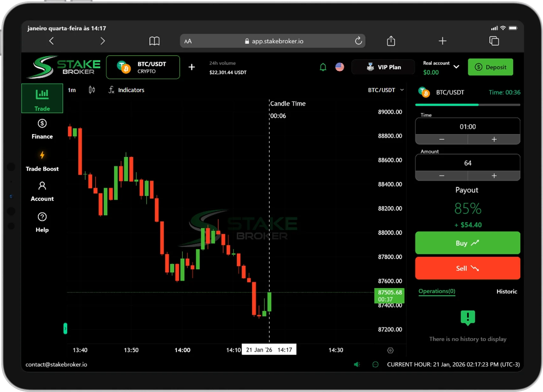Screen dimensions: 543x392
Task: Show all Safari tabs overview
Action: pos(494,41)
